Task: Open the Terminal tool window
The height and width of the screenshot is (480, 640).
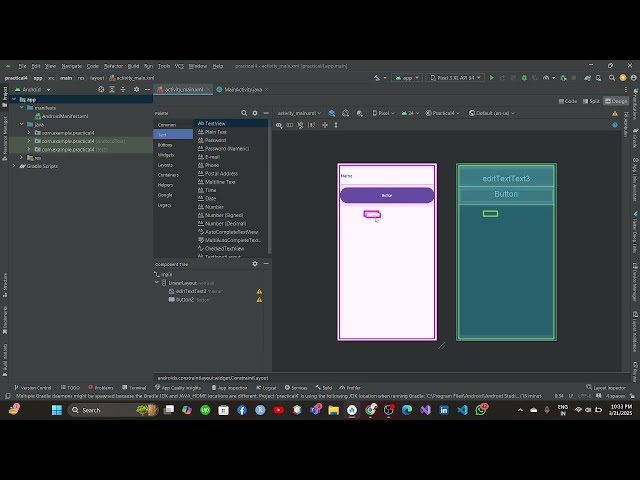Action: [134, 388]
